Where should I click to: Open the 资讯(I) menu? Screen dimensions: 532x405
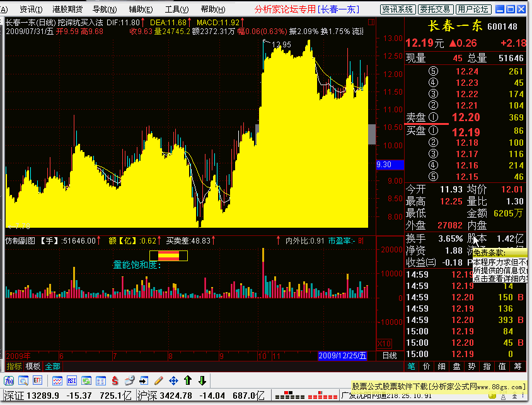point(32,9)
